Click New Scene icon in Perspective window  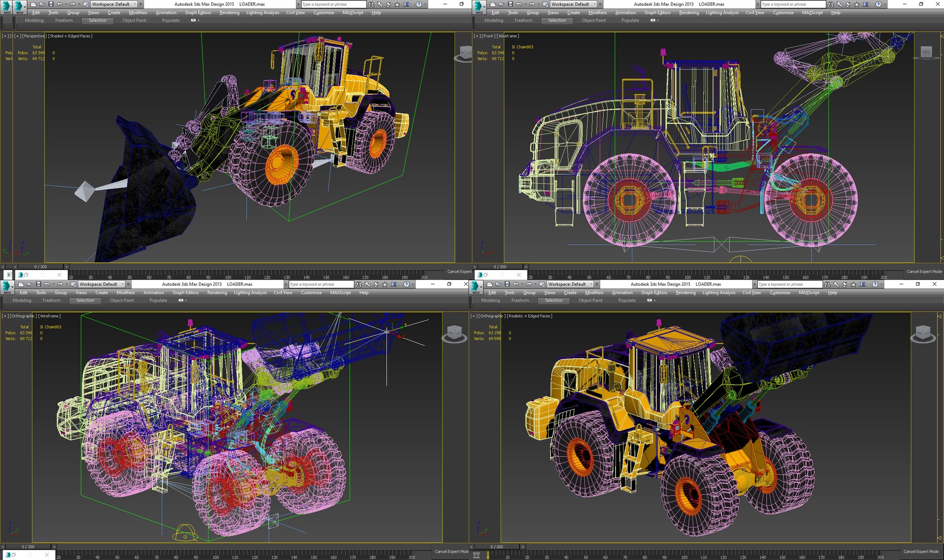click(33, 4)
